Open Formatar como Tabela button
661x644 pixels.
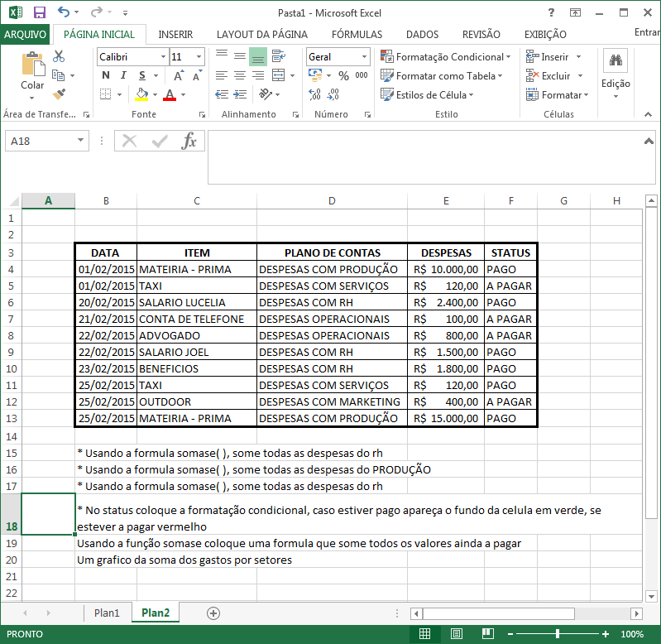coord(442,76)
